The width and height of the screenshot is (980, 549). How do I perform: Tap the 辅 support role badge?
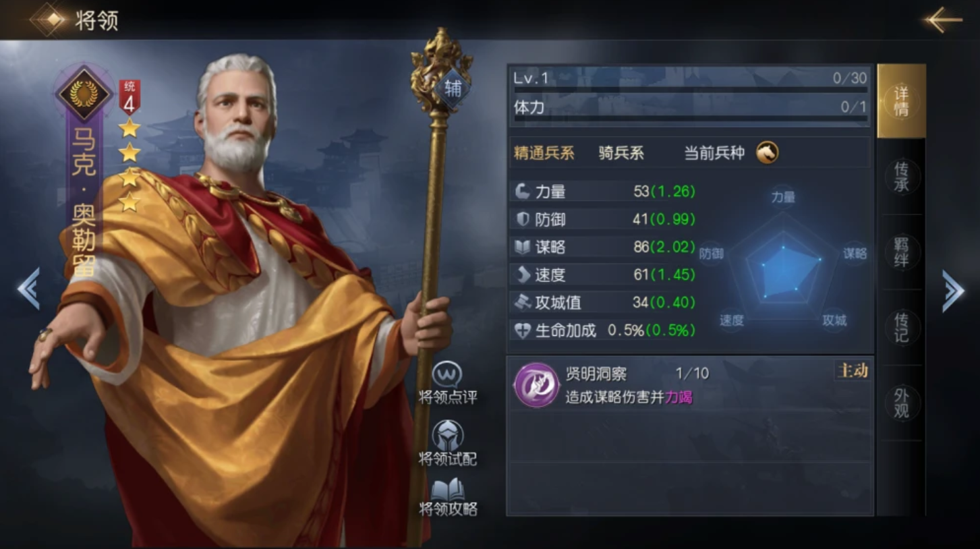pos(453,88)
